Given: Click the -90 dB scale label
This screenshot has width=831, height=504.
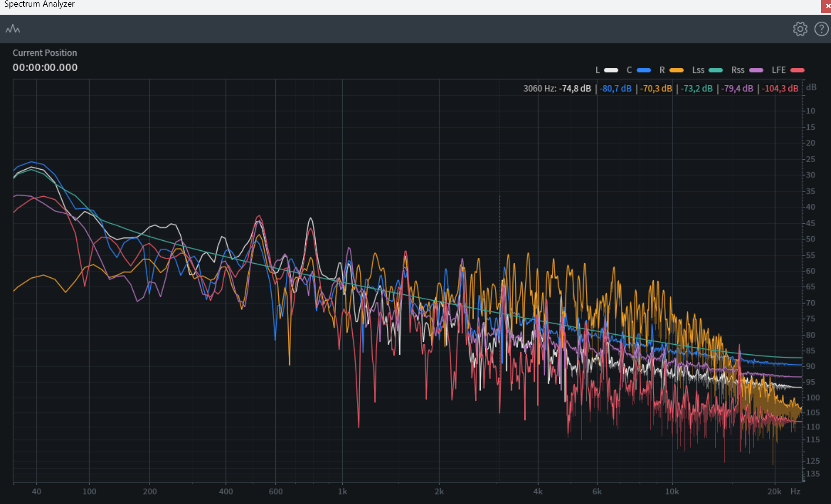Looking at the screenshot, I should 810,367.
